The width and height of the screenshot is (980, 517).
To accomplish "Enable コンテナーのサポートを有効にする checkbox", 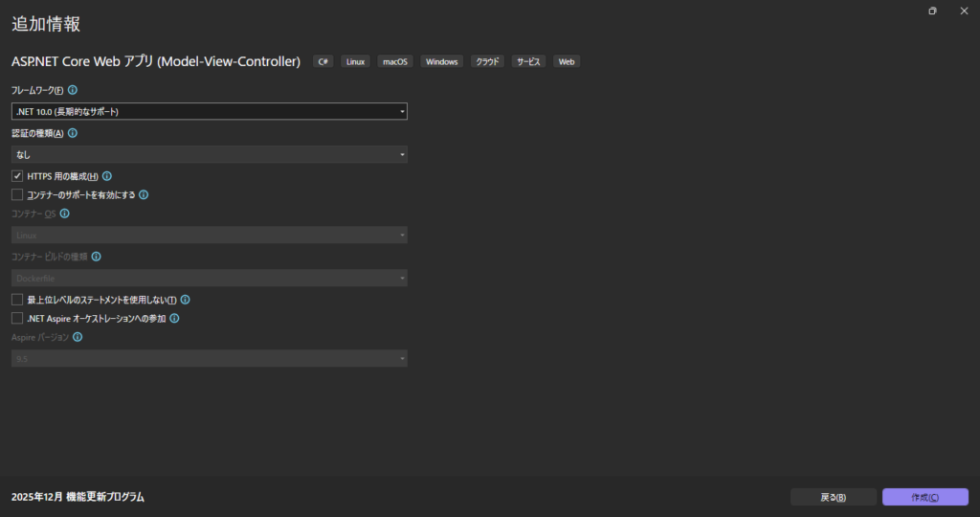I will pyautogui.click(x=17, y=195).
